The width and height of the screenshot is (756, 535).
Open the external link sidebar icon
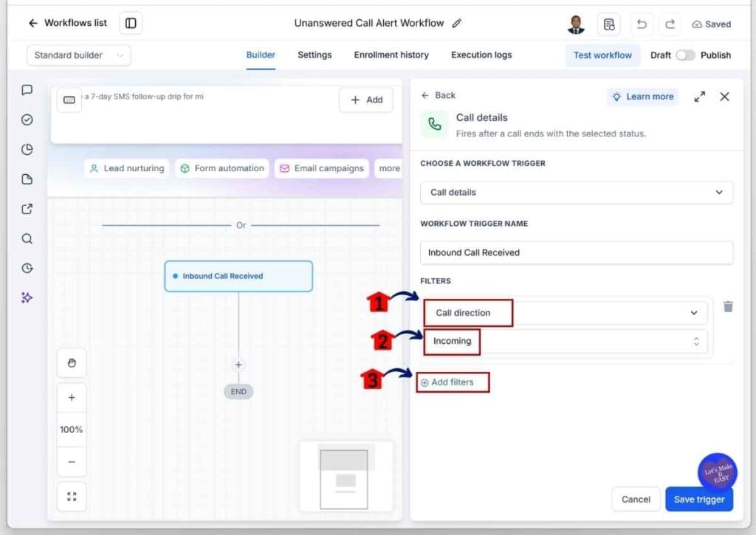(x=27, y=209)
